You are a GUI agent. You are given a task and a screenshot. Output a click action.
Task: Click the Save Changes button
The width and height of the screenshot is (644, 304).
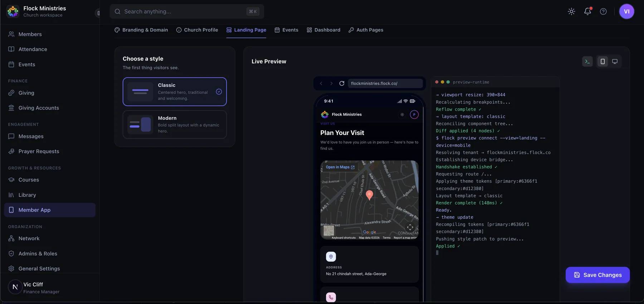pos(597,275)
